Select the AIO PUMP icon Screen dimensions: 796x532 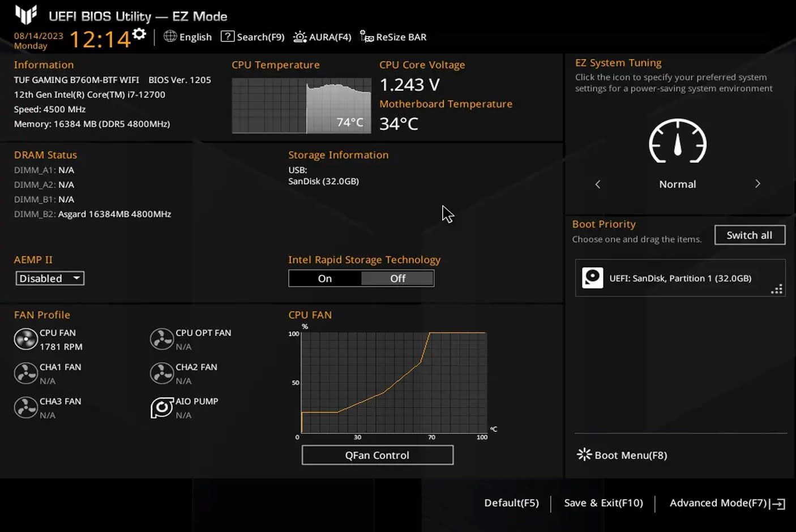[x=162, y=407]
